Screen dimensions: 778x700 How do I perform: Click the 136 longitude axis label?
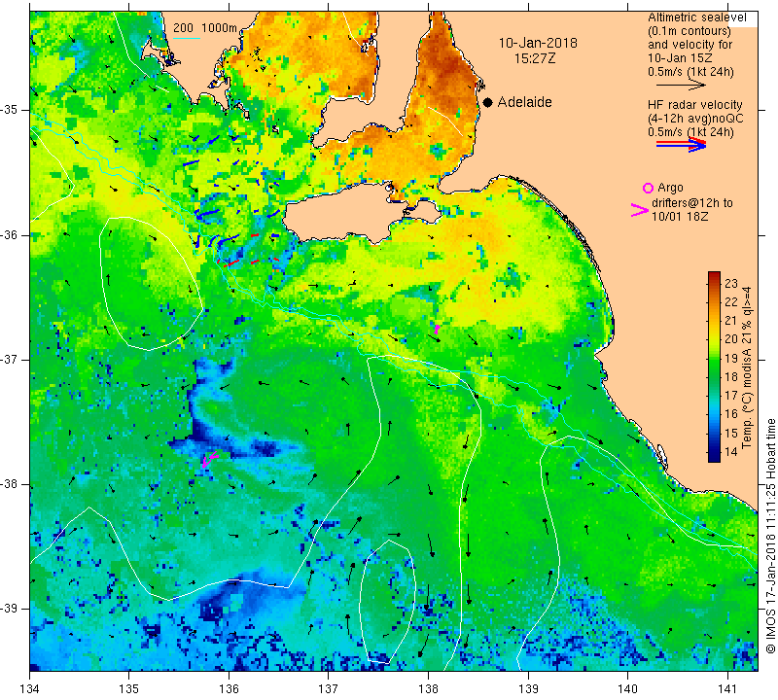click(x=230, y=689)
